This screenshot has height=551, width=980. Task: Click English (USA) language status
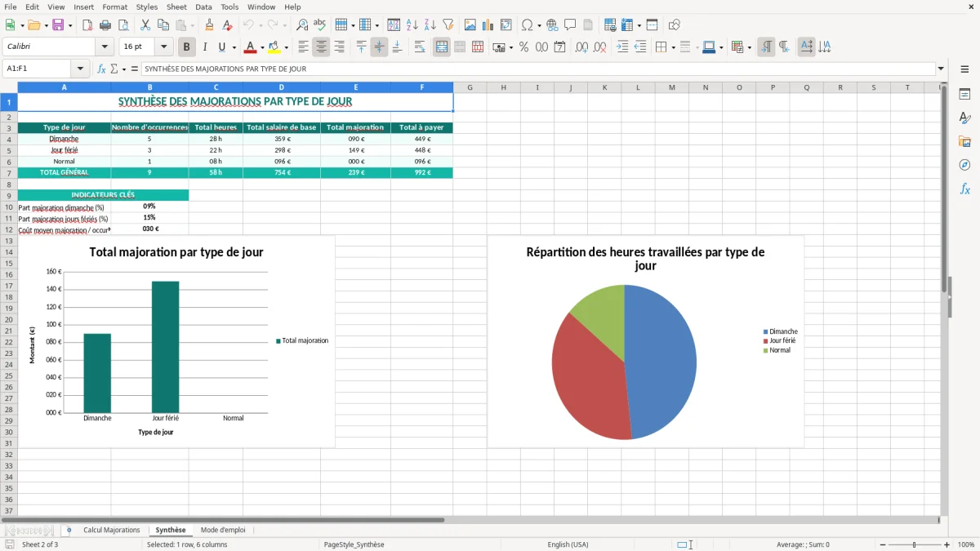coord(568,544)
